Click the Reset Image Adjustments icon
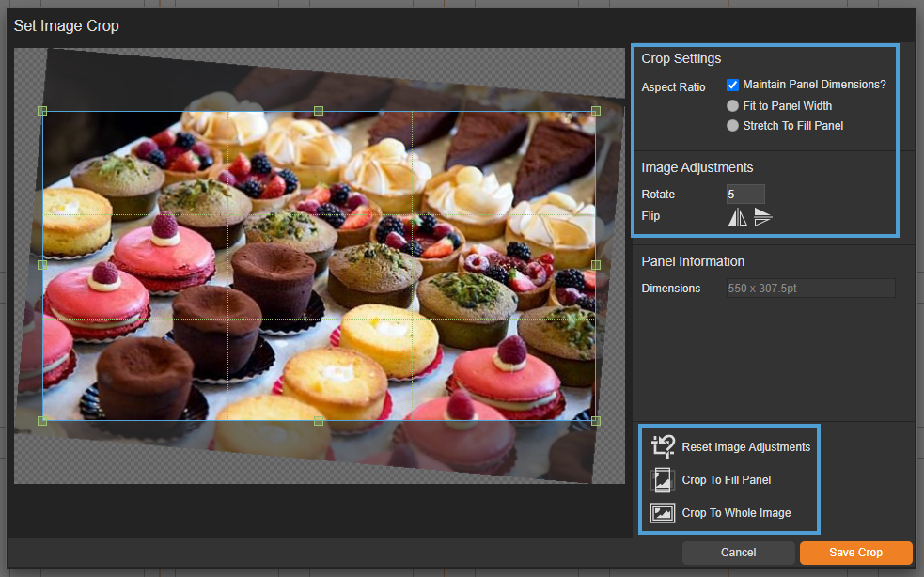The height and width of the screenshot is (577, 924). click(664, 446)
